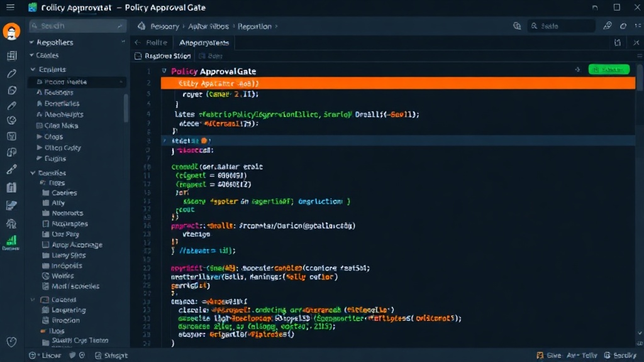The image size is (644, 362).
Task: Click the split editor icon in tab row
Action: click(618, 42)
